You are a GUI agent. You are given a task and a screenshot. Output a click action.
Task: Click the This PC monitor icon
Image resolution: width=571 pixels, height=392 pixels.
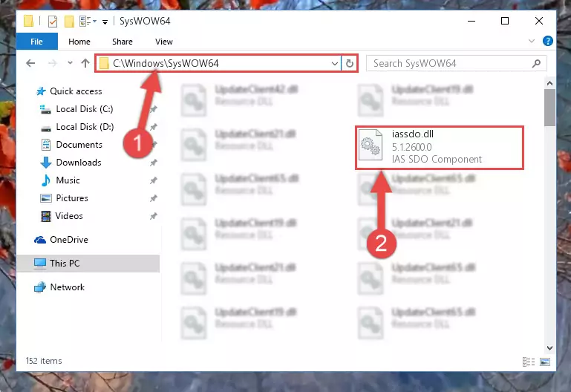[x=39, y=264]
